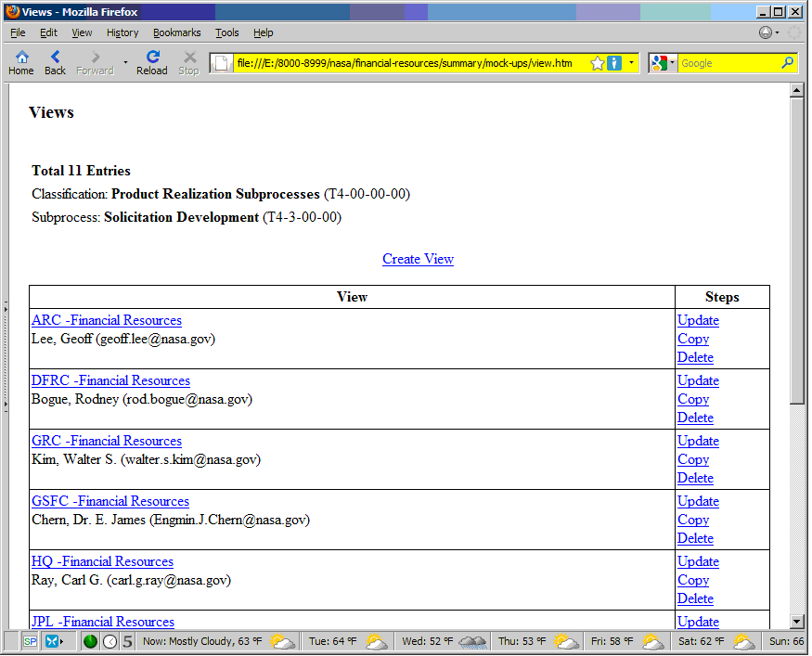
Task: Click the Google search engine icon
Action: click(x=659, y=63)
